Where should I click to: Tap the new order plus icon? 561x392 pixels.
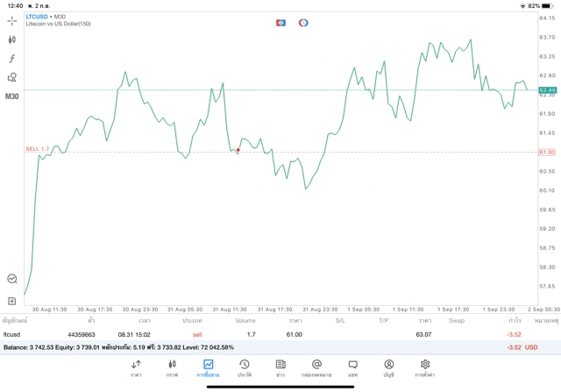coord(12,302)
